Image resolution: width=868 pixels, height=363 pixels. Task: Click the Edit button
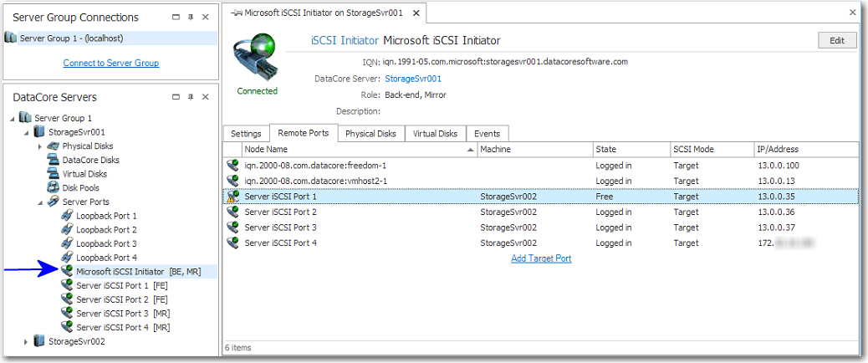pyautogui.click(x=837, y=40)
